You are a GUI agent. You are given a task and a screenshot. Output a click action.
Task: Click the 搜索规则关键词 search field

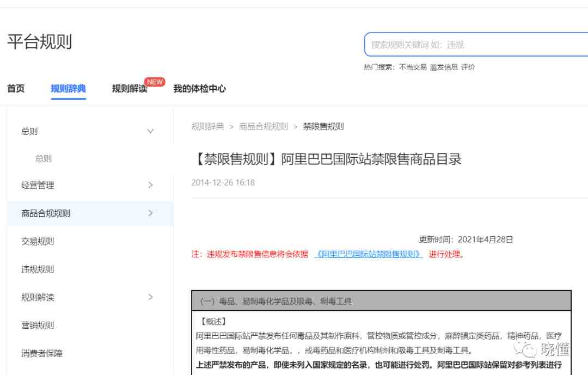pyautogui.click(x=476, y=45)
